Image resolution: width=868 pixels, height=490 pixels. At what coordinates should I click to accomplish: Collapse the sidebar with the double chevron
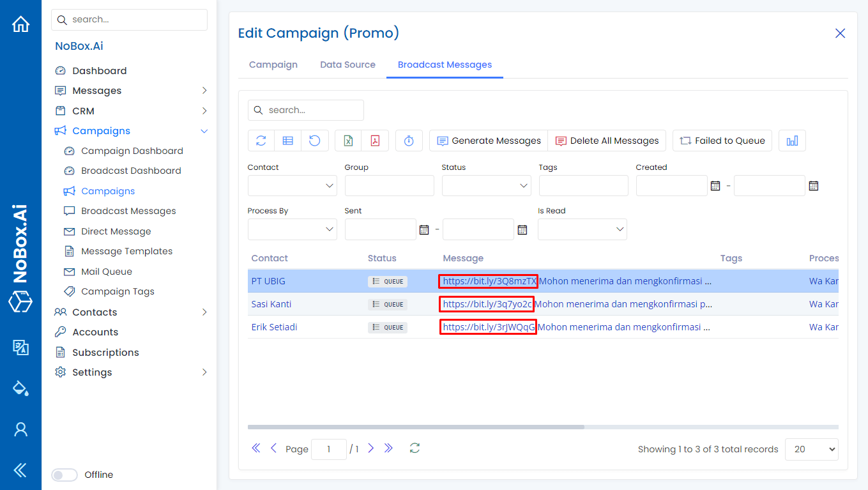click(x=20, y=470)
